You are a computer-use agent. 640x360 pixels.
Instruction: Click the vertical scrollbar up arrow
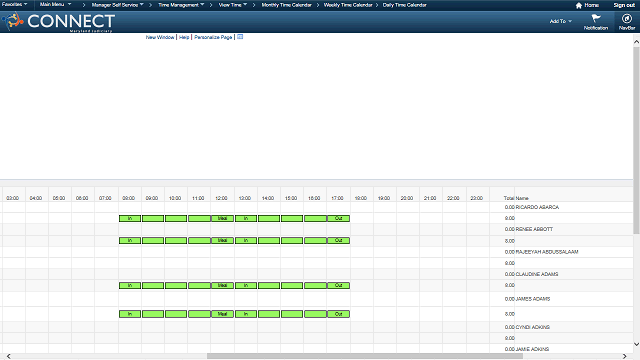click(636, 42)
